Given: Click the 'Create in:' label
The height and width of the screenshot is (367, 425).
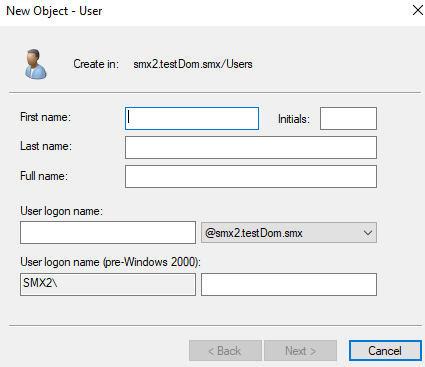Looking at the screenshot, I should click(96, 64).
